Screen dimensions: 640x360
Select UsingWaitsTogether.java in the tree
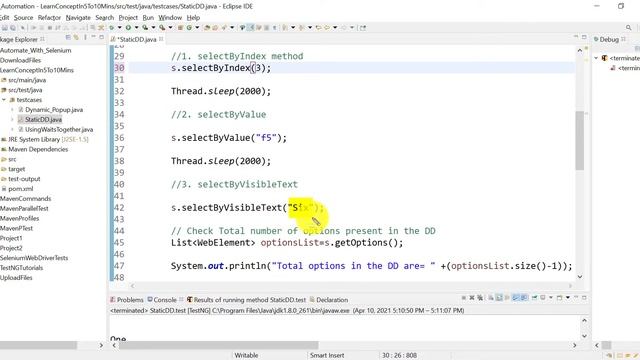[59, 129]
